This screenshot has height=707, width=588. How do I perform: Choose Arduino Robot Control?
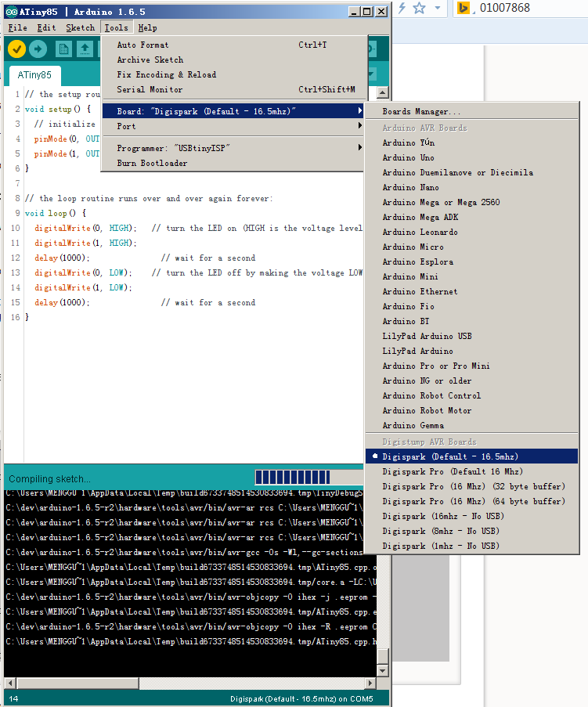click(x=471, y=395)
